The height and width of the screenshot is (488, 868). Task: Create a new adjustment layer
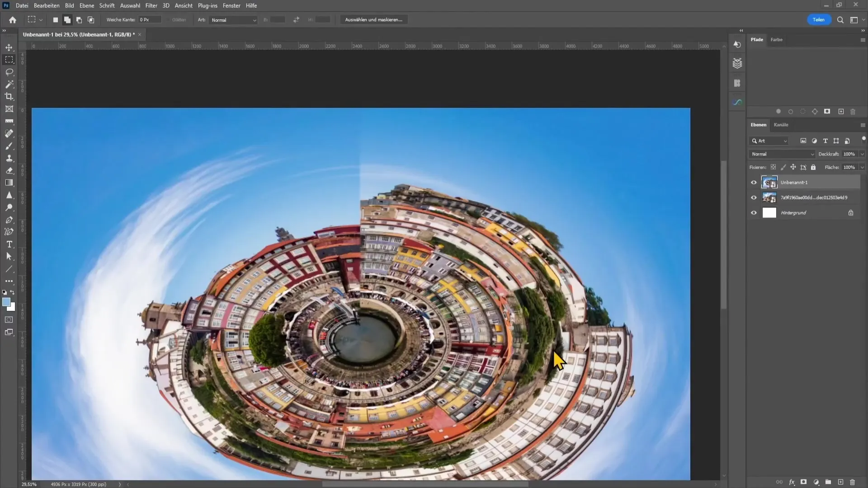(x=816, y=482)
